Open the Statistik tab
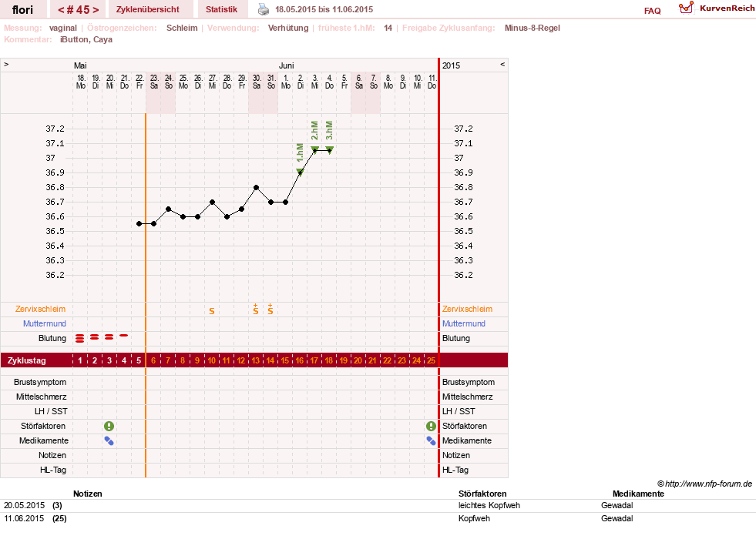Viewport: 756px width, 539px height. tap(221, 9)
